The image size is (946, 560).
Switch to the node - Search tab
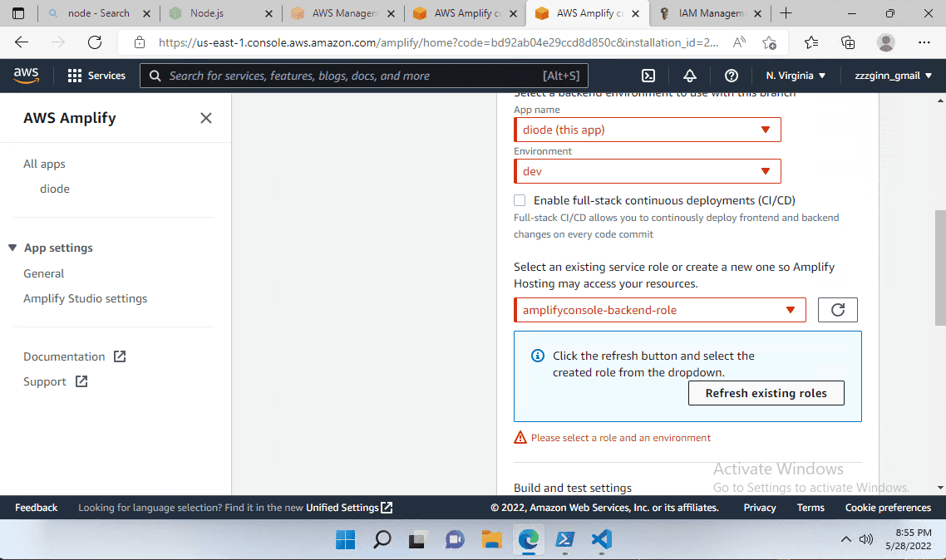pyautogui.click(x=98, y=13)
